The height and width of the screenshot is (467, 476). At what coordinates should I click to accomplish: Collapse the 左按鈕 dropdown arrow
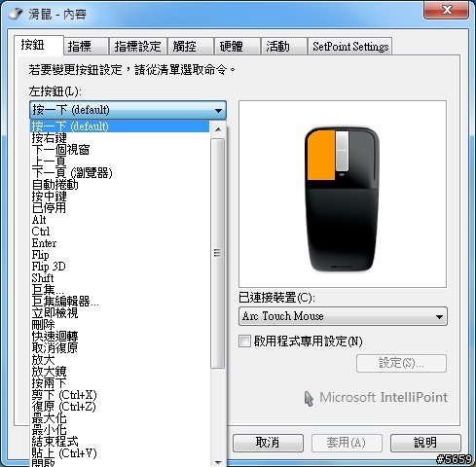tap(218, 110)
